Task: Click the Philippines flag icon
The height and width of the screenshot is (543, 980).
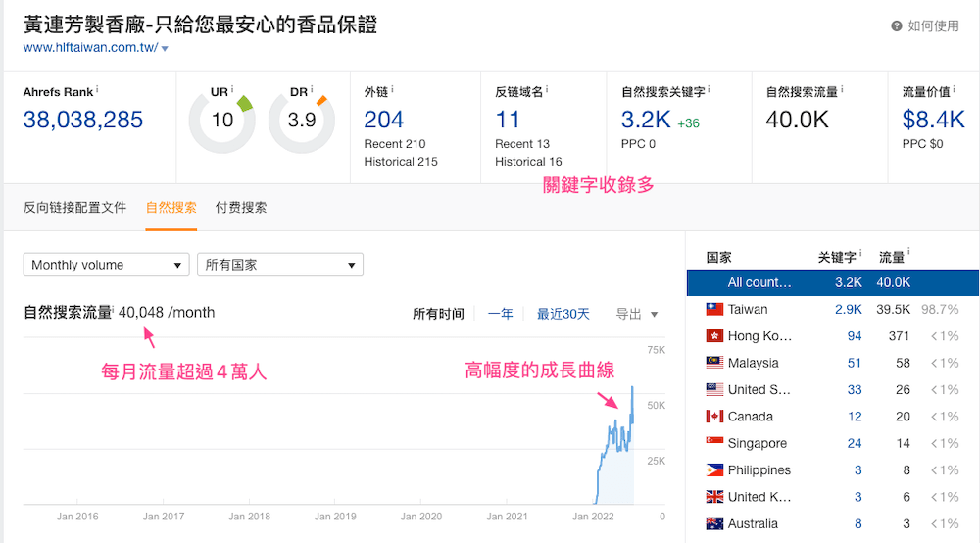Action: click(714, 469)
